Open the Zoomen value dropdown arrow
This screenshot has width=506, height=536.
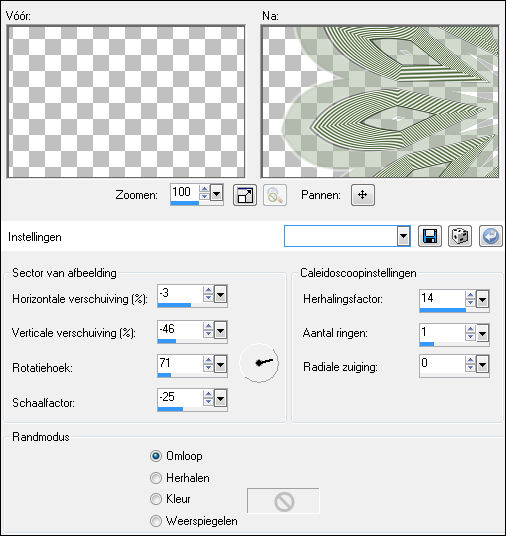[216, 193]
